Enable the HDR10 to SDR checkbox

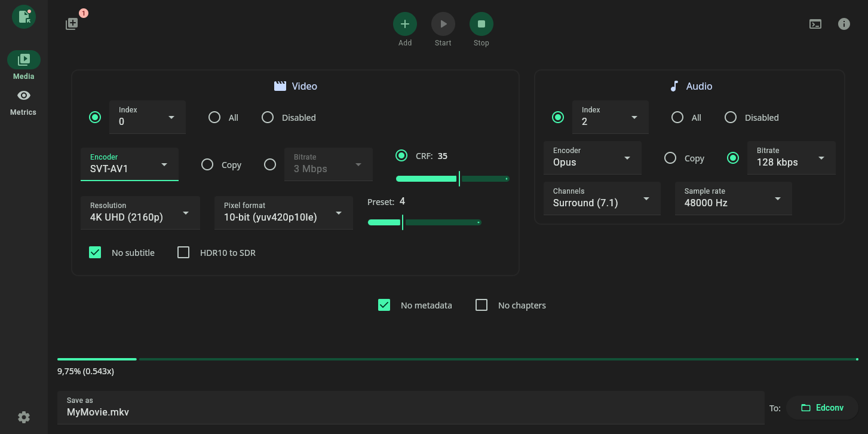point(183,252)
